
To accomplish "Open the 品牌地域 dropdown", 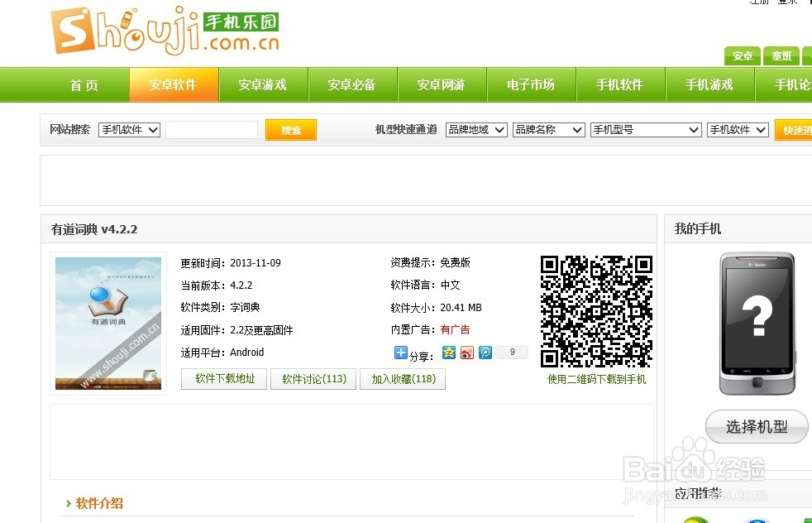I will point(475,129).
